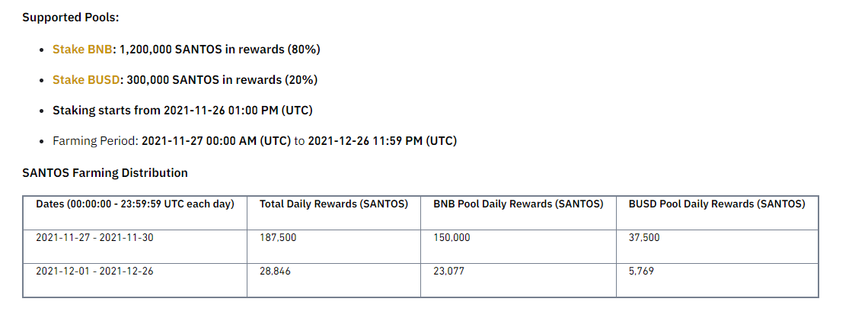Click the Staking starts from date line
Screen dimensions: 868x318
pyautogui.click(x=183, y=111)
